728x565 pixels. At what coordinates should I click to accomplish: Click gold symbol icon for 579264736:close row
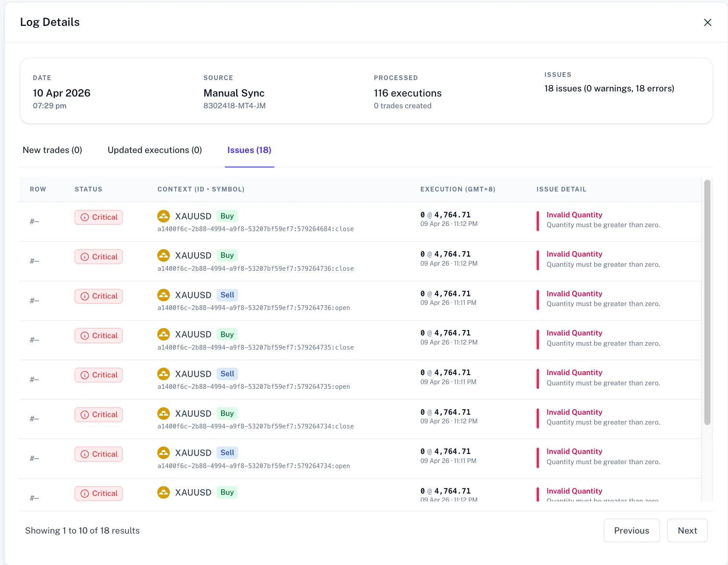(x=164, y=255)
